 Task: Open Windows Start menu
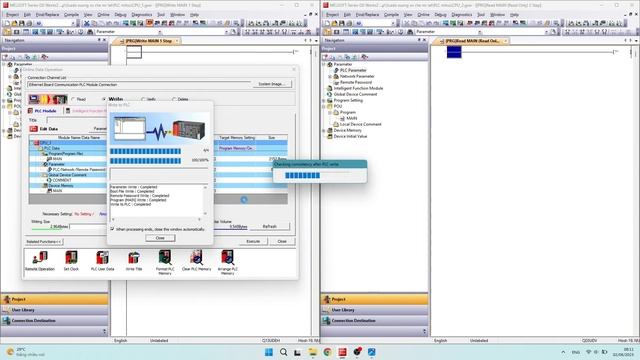(269, 352)
